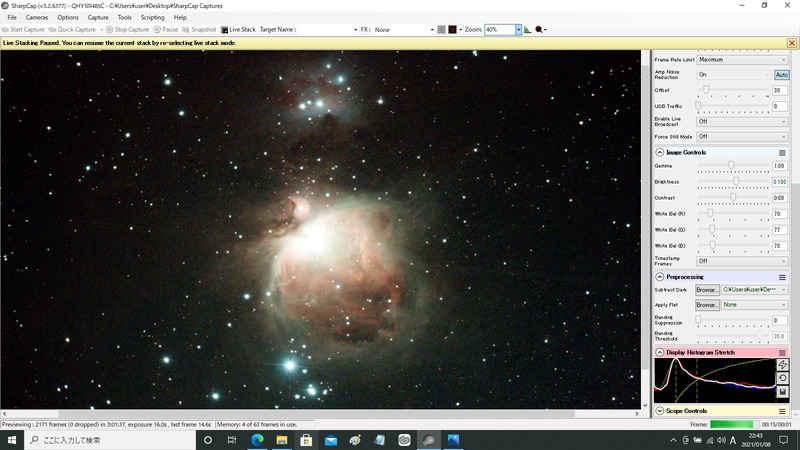Browse for an Apply Flat file
Viewport: 800px width, 450px height.
(x=708, y=305)
